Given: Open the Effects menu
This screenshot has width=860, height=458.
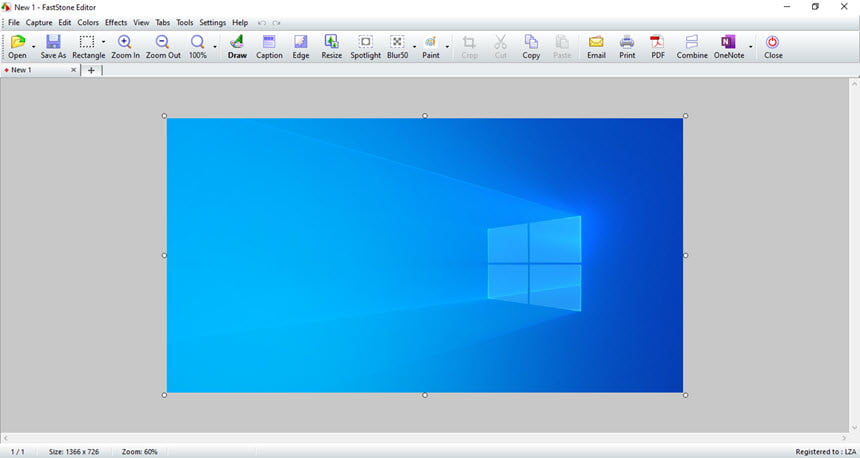Looking at the screenshot, I should coord(116,22).
